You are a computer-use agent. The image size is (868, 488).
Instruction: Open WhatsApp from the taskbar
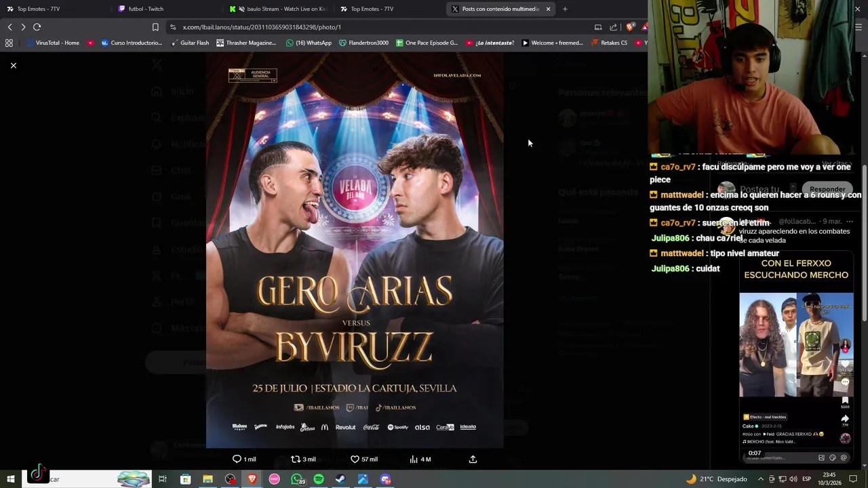297,479
